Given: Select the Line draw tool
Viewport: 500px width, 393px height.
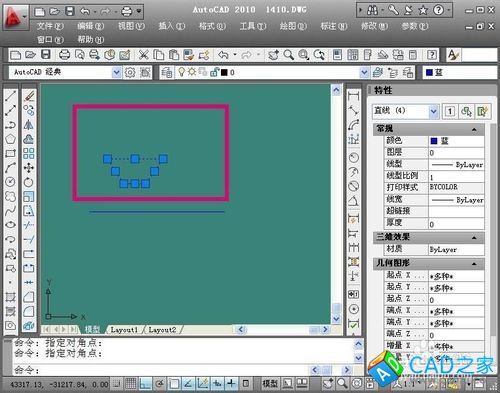Looking at the screenshot, I should point(10,96).
